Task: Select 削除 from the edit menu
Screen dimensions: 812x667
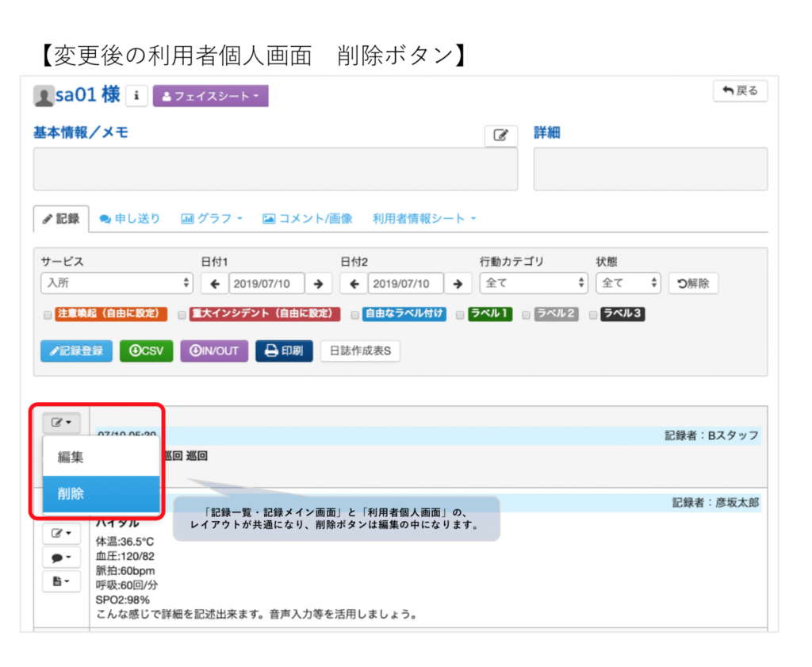Action: pos(101,493)
